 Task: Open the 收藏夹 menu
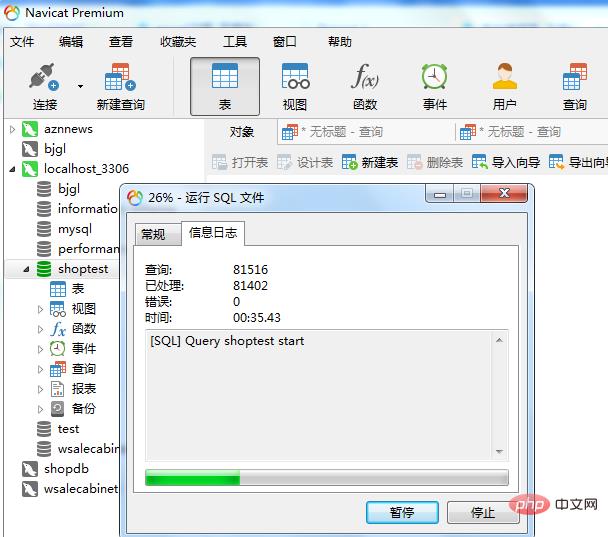(x=178, y=41)
